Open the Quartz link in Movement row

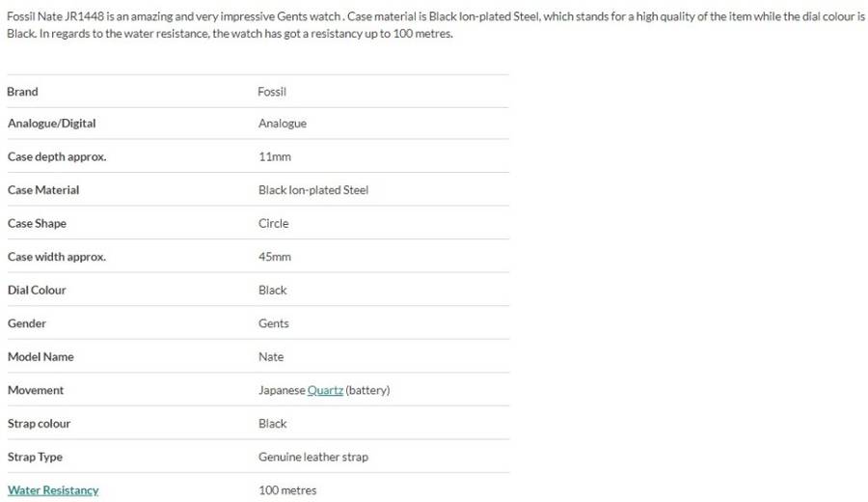(x=325, y=390)
